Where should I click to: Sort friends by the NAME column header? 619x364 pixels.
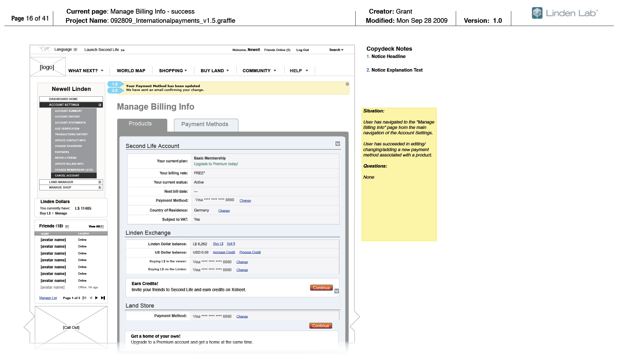[45, 234]
